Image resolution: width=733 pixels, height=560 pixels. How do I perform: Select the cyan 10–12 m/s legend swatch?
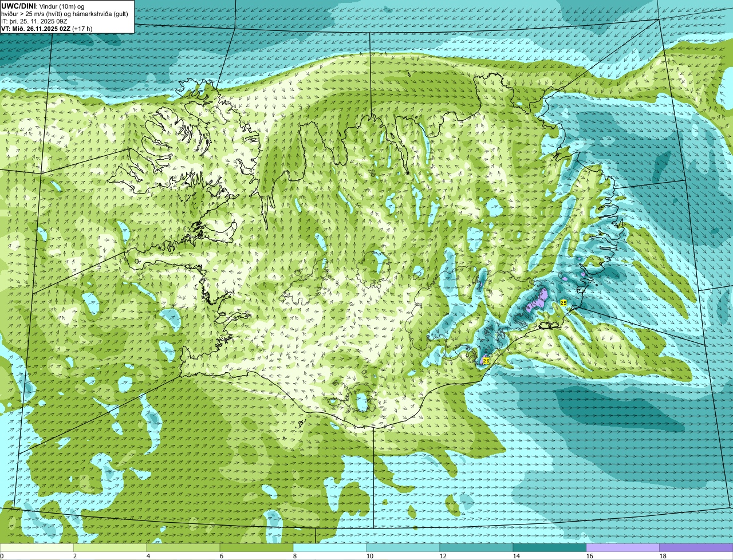[x=403, y=548]
